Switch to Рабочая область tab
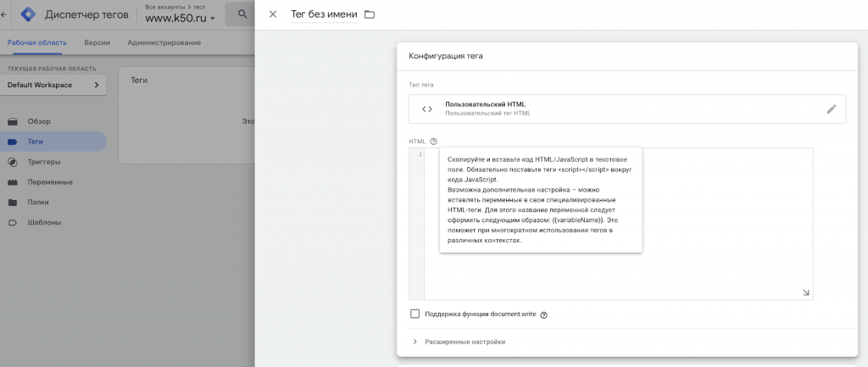The width and height of the screenshot is (868, 367). pyautogui.click(x=37, y=42)
